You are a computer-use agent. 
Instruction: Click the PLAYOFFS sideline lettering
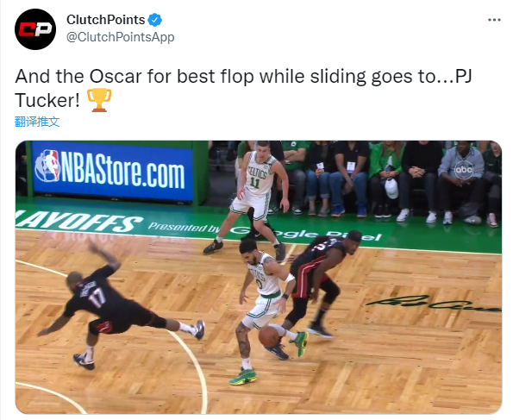click(x=78, y=223)
